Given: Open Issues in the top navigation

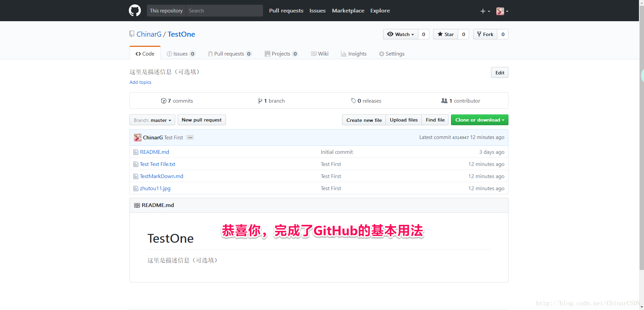Looking at the screenshot, I should [x=317, y=10].
